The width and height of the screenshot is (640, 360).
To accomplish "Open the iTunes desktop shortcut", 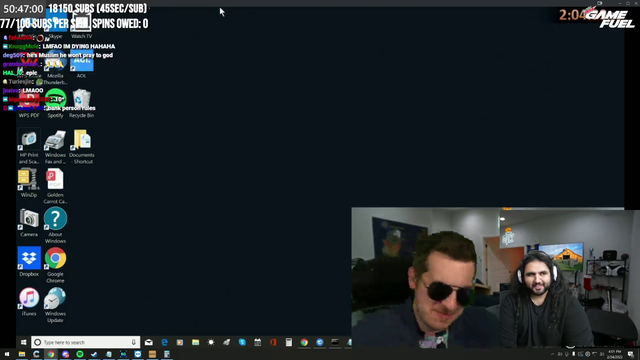I will pyautogui.click(x=29, y=301).
